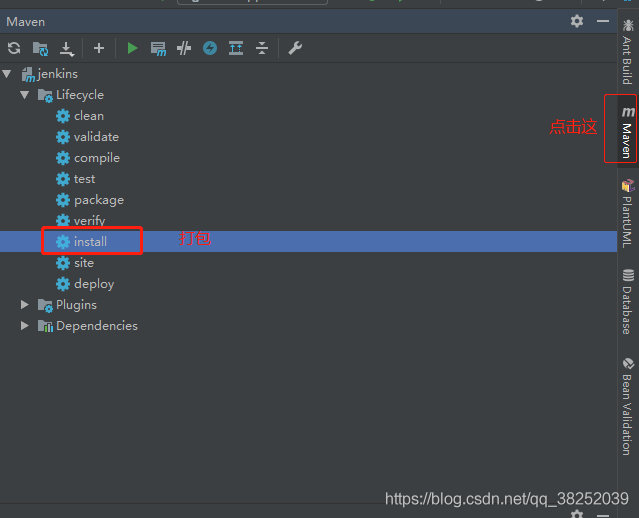Collapse the jenkins project node
This screenshot has height=518, width=639.
(7, 74)
